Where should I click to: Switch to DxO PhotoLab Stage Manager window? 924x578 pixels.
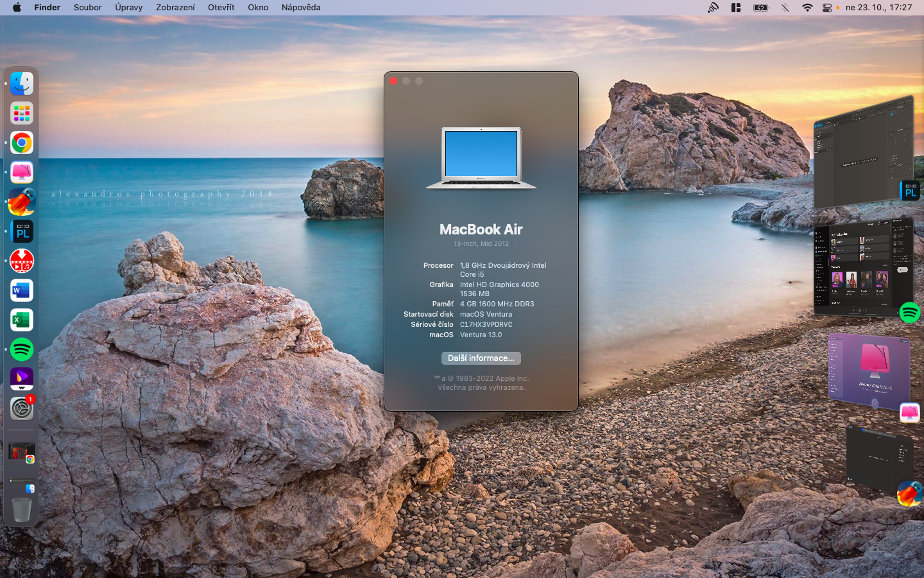(x=864, y=152)
